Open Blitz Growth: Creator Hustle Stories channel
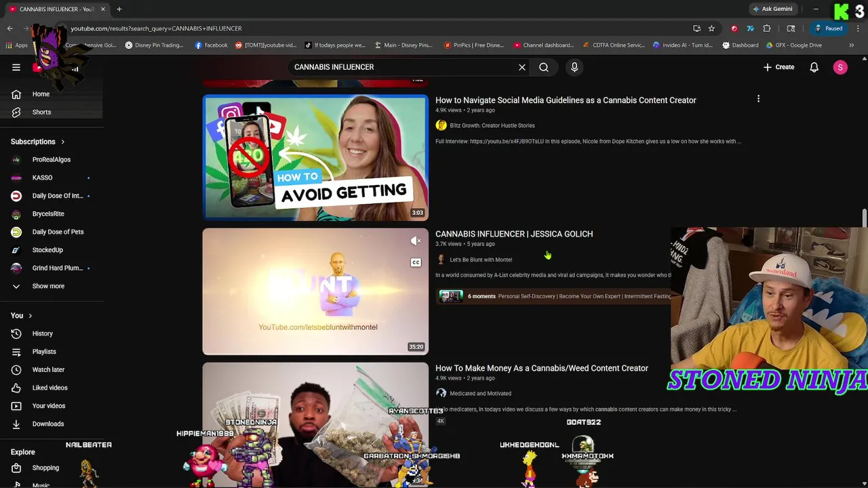The image size is (868, 488). click(x=492, y=125)
